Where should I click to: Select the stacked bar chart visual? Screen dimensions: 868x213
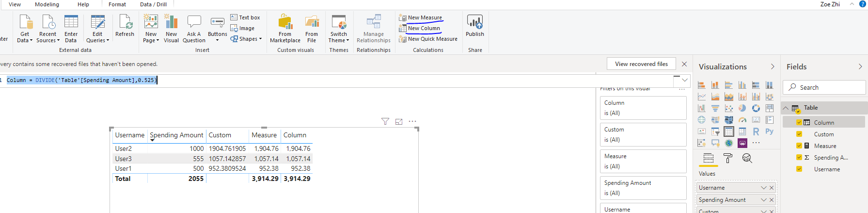pos(701,85)
